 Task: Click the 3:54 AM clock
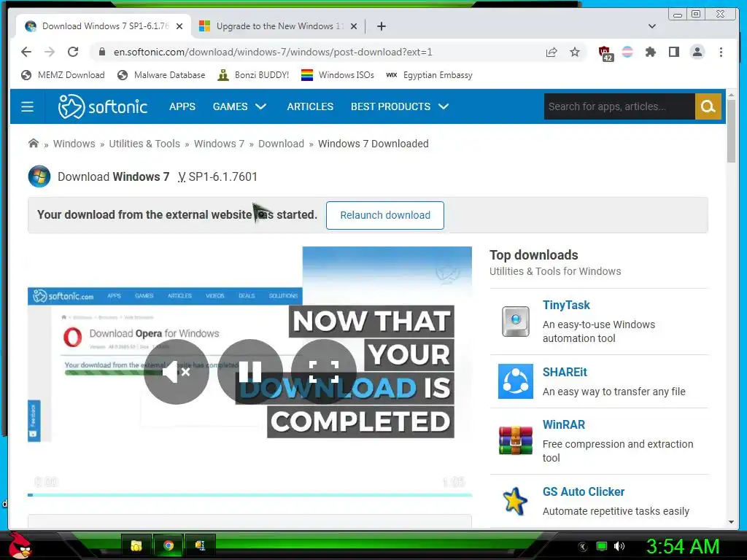682,546
